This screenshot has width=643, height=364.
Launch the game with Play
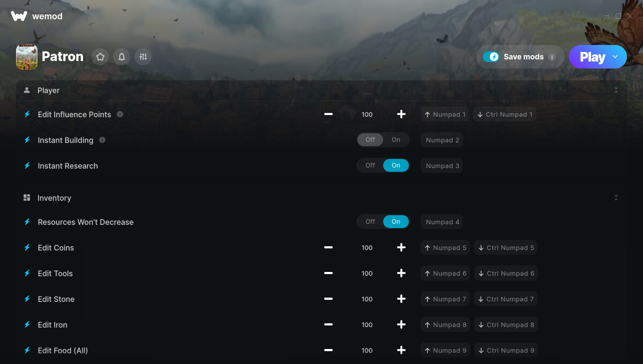(x=592, y=57)
